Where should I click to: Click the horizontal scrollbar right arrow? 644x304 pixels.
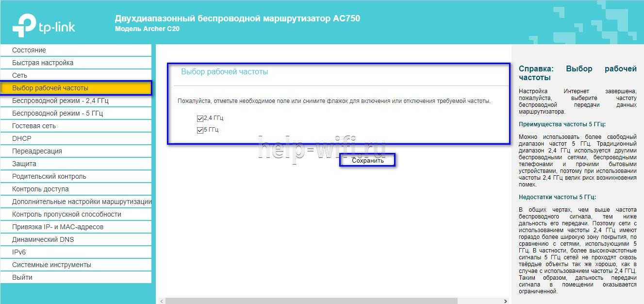click(x=505, y=301)
